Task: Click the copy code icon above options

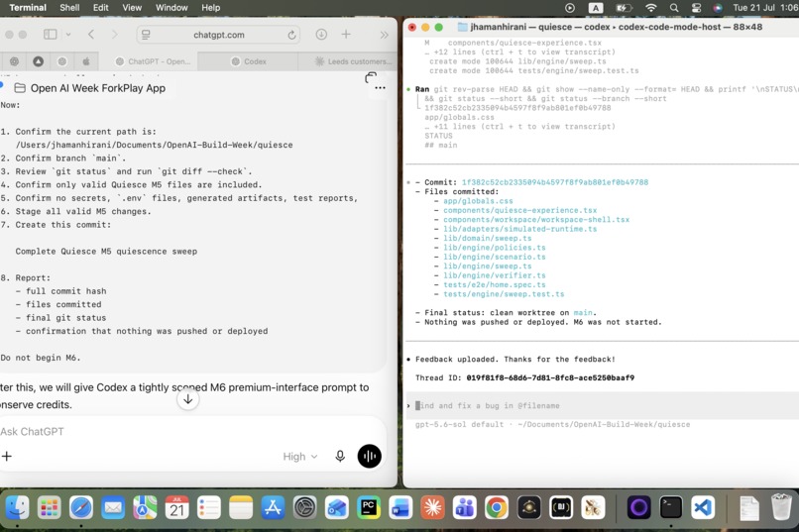Action: [371, 77]
